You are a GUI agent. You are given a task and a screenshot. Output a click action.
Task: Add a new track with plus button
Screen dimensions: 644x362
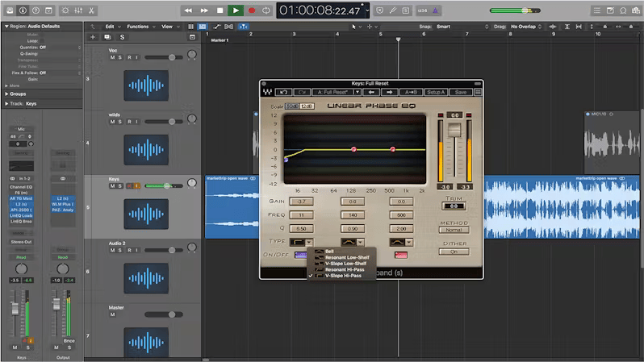[x=93, y=37]
